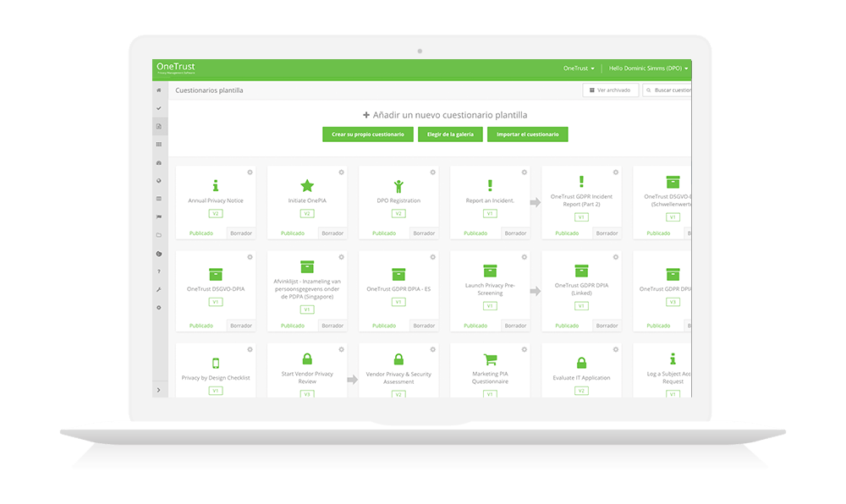
Task: Select Borrador tab on Initiate OnePIA
Action: point(332,233)
